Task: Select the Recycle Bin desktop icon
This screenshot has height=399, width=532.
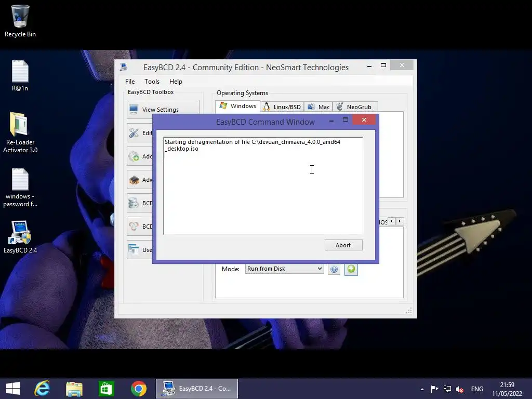Action: point(20,21)
